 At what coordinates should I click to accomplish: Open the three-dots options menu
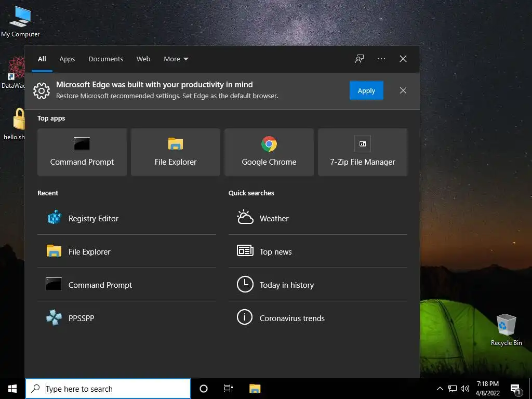click(381, 59)
